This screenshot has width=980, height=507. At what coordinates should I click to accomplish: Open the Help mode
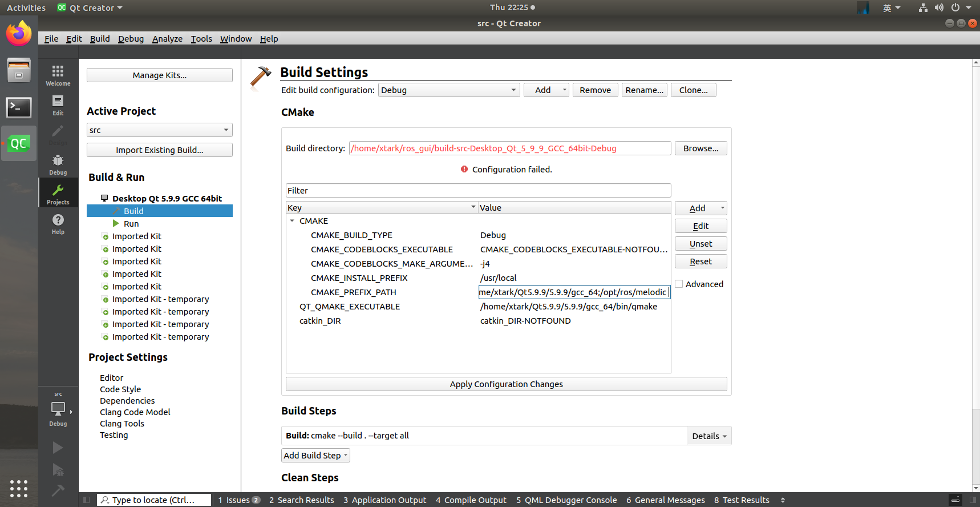58,223
